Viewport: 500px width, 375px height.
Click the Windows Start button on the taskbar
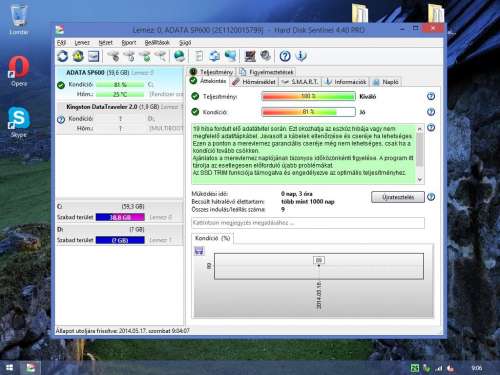point(9,368)
